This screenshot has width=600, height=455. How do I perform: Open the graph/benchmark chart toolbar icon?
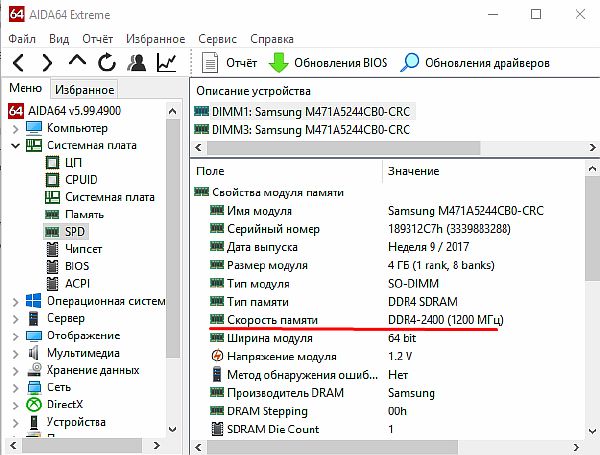pyautogui.click(x=167, y=62)
